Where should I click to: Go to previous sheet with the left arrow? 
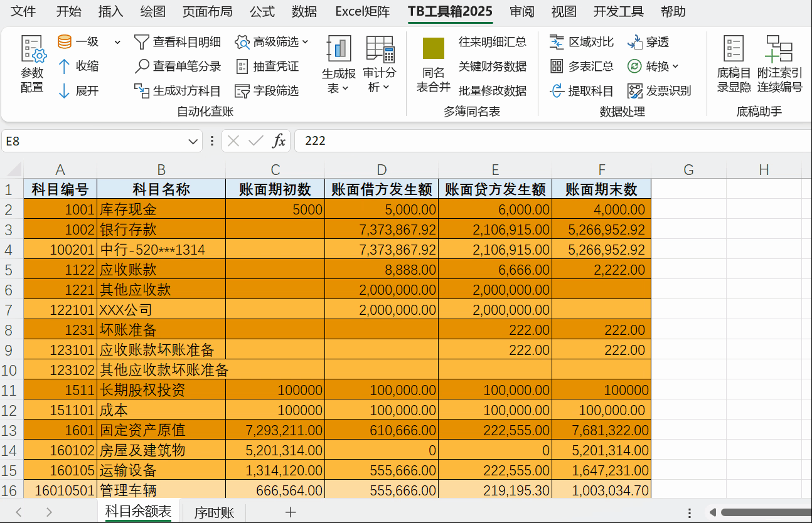point(19,512)
